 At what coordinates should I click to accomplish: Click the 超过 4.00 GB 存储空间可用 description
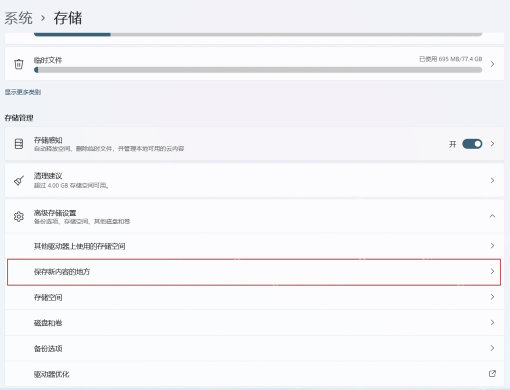[71, 185]
